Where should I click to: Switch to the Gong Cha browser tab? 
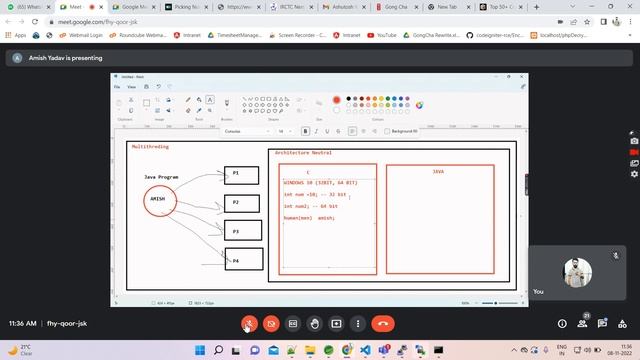click(x=396, y=7)
